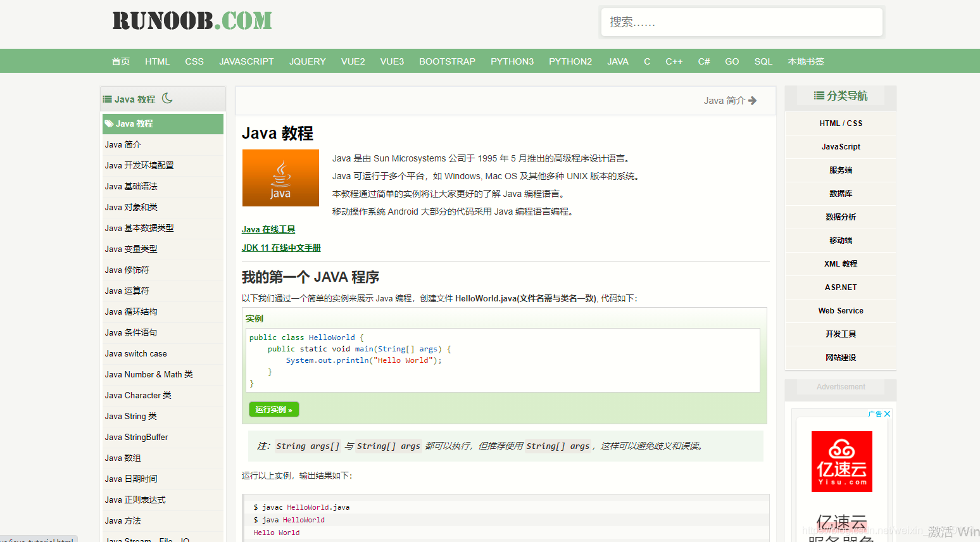Open Web Service category
This screenshot has height=542, width=980.
(841, 311)
